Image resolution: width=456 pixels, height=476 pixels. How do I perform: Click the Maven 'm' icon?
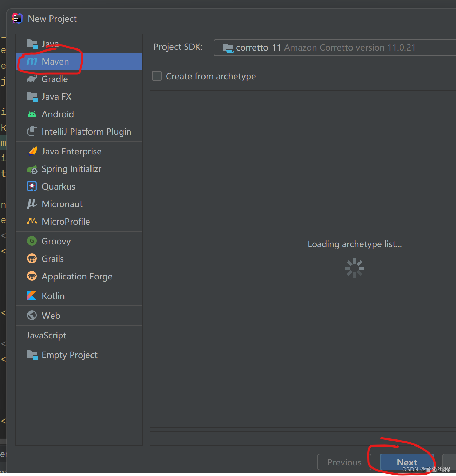pyautogui.click(x=32, y=61)
